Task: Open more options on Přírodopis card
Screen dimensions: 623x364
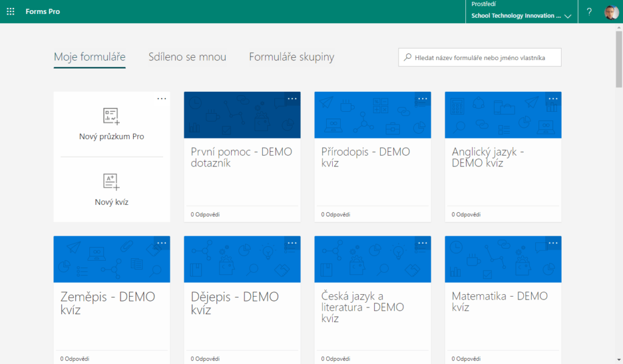Action: pos(422,99)
